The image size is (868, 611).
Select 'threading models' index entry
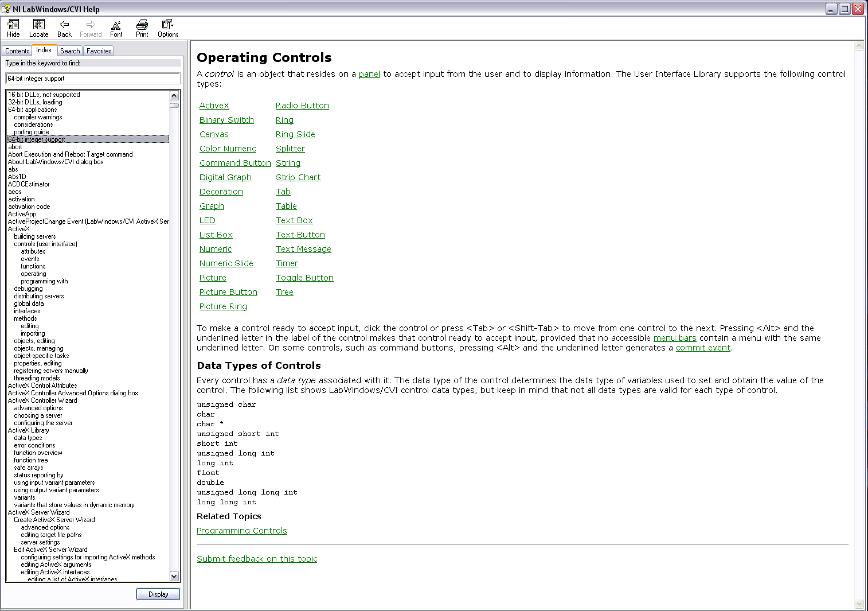[x=37, y=378]
